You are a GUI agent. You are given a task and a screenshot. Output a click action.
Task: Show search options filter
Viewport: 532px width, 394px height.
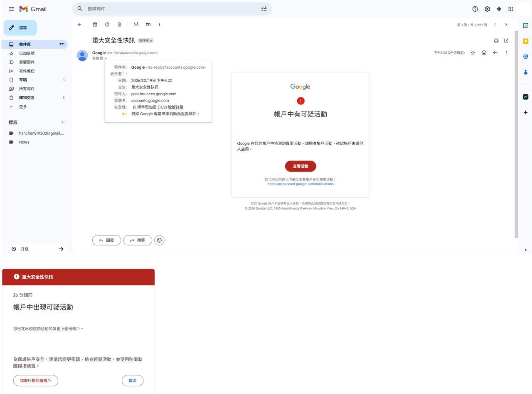[x=264, y=9]
